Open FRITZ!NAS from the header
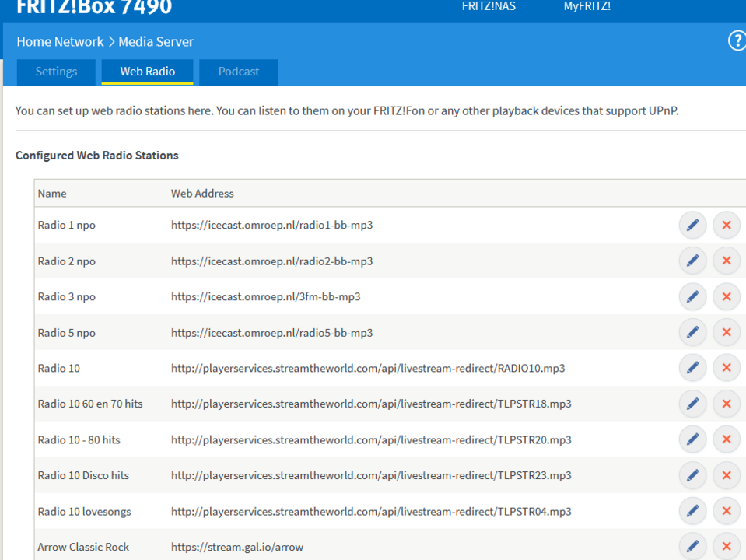 (x=489, y=6)
